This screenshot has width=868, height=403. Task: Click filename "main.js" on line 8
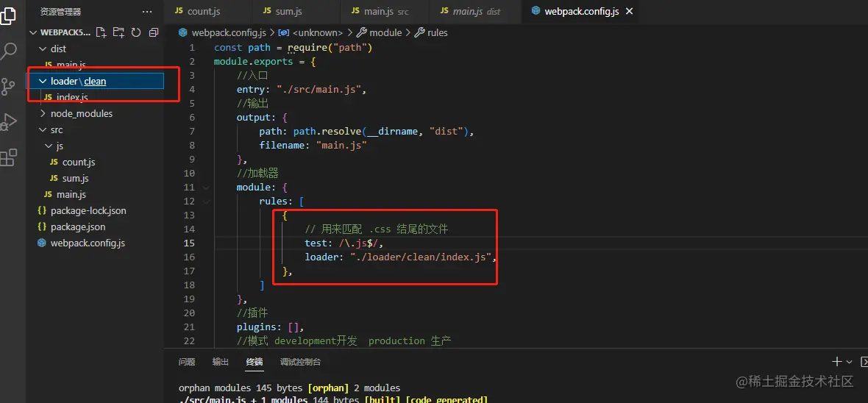pos(341,145)
